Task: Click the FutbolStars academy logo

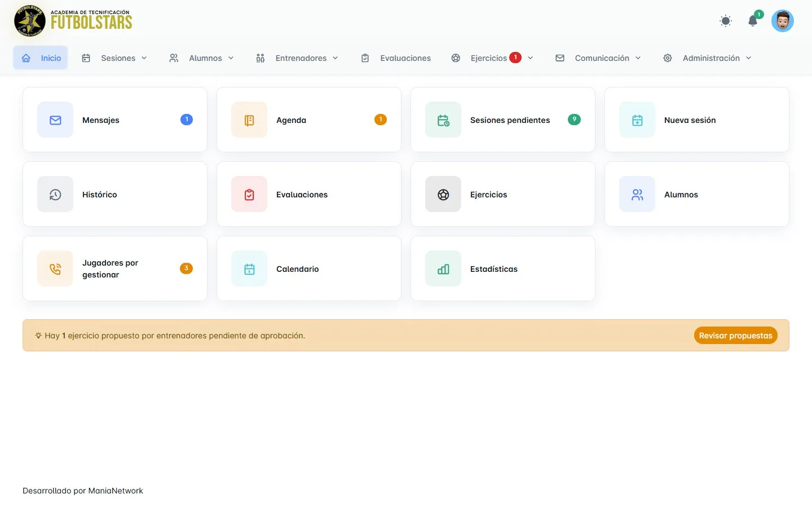Action: (x=73, y=21)
